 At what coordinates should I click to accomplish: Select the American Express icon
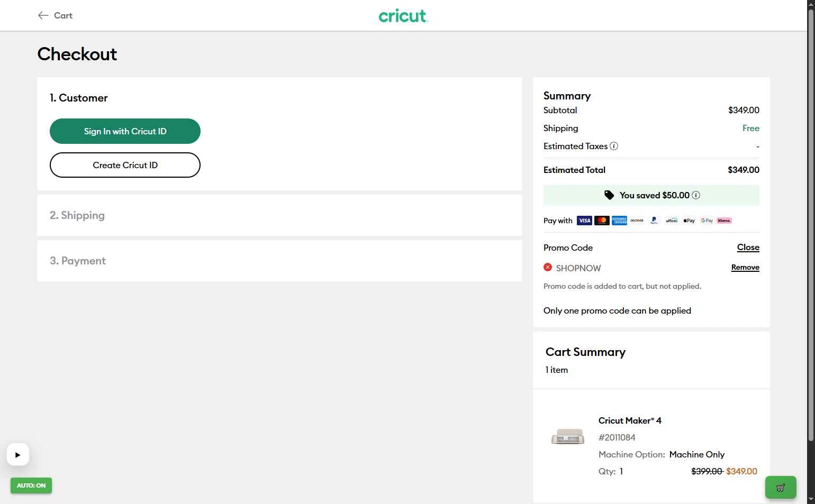tap(619, 221)
